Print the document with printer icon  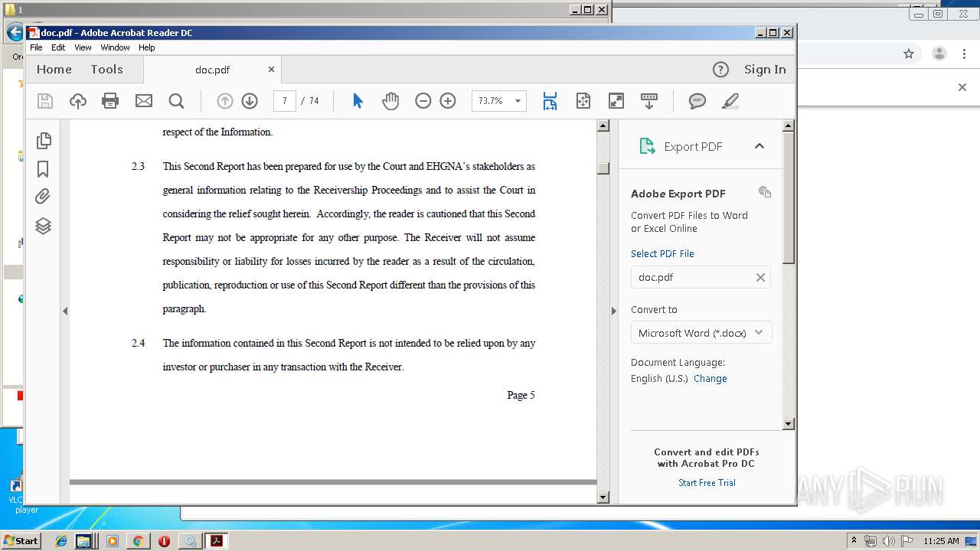point(110,101)
